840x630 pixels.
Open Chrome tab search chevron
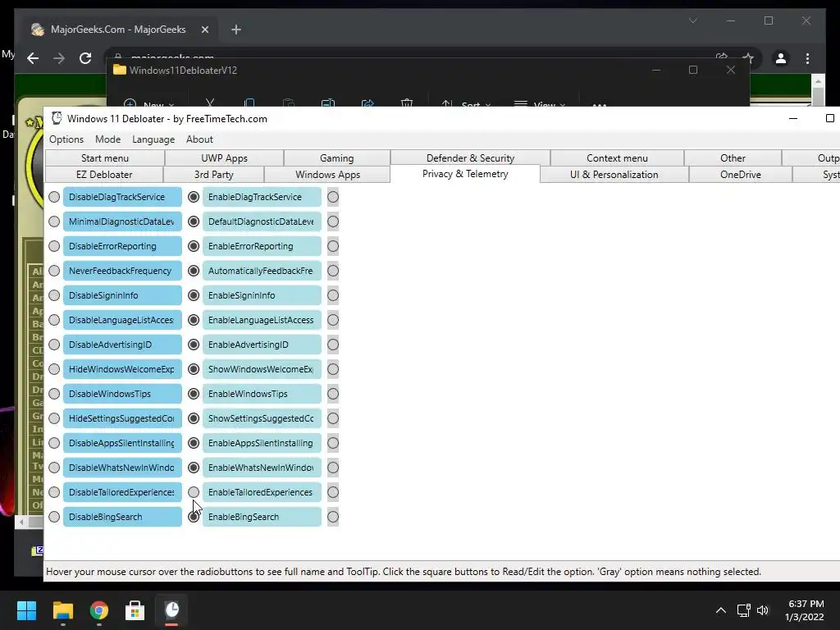(692, 21)
